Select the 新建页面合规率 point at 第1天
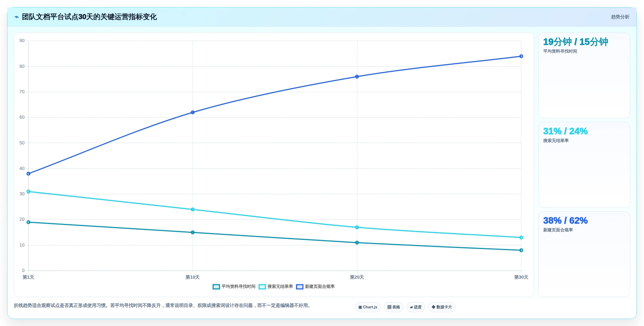The height and width of the screenshot is (326, 644). (x=29, y=174)
